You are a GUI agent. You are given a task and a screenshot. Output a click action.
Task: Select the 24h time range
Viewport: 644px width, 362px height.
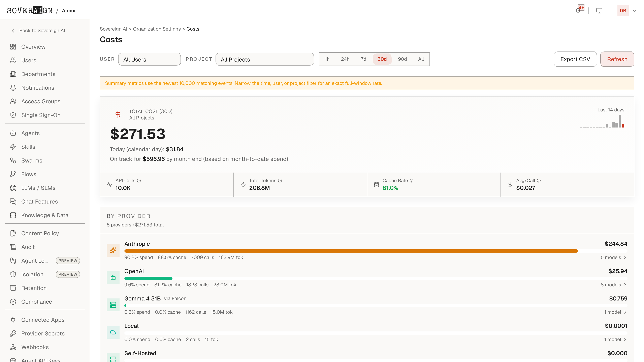[345, 59]
